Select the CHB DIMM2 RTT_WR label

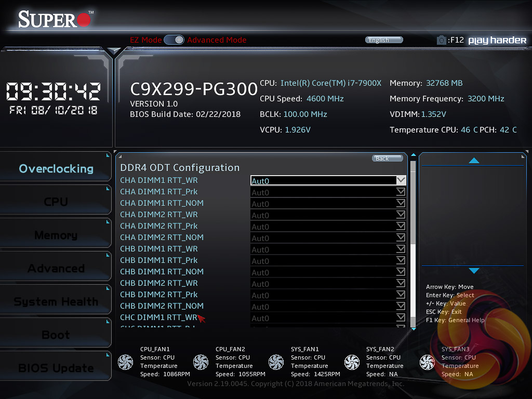(159, 283)
